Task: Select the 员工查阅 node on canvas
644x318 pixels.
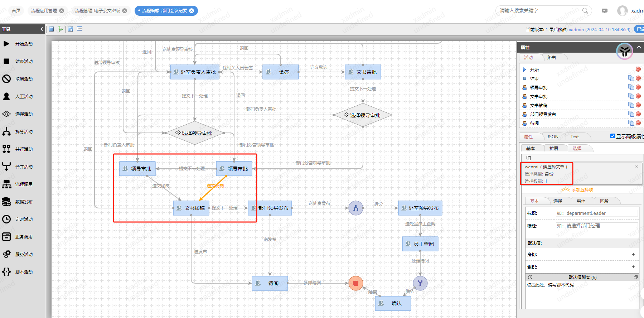Action: pyautogui.click(x=420, y=244)
